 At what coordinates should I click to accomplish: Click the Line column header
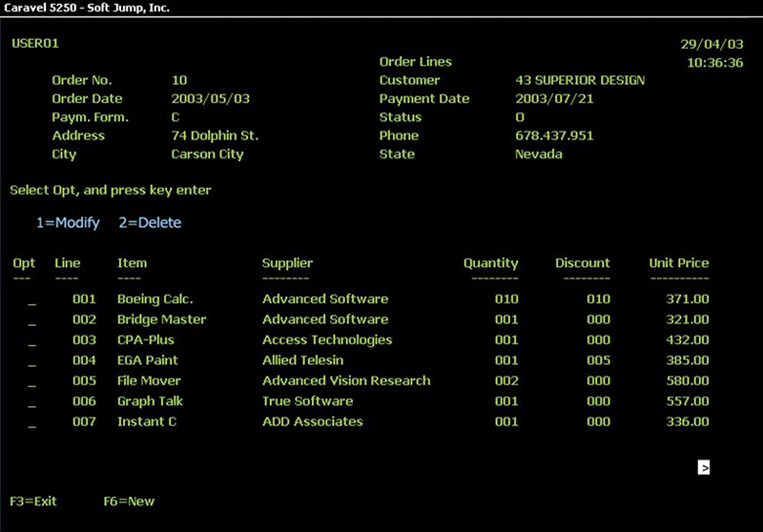(67, 263)
